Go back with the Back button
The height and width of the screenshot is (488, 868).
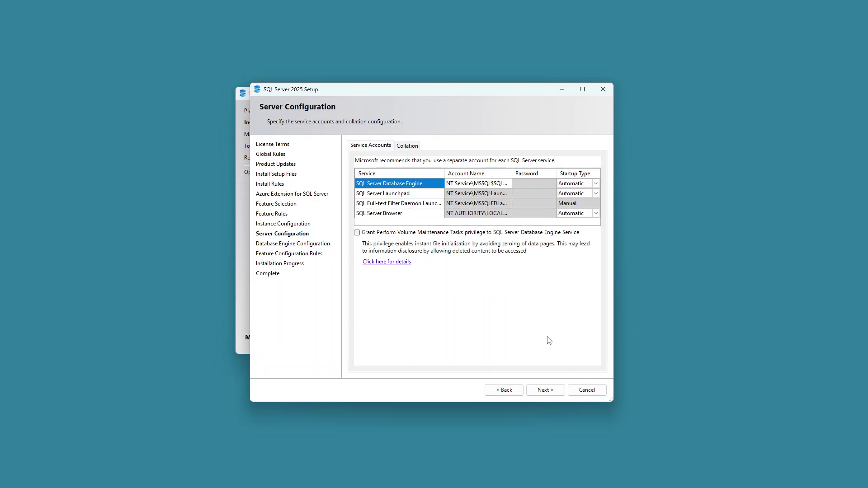pos(504,390)
